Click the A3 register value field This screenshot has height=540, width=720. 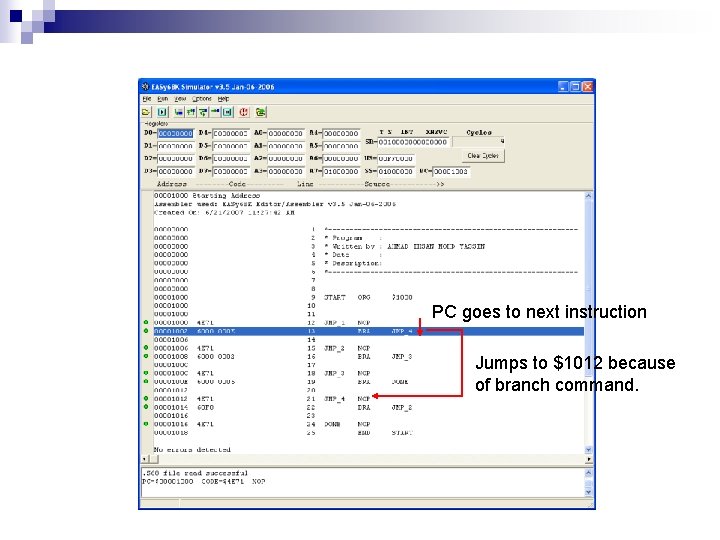tap(286, 171)
